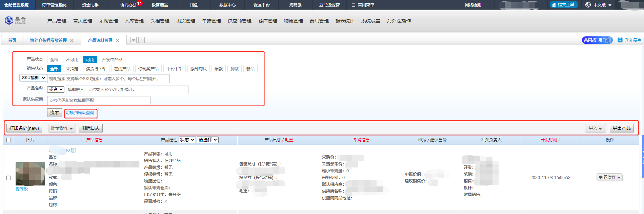Switch to 订单管理系统 in top bar
Screen dimensions: 644x214
(54, 5)
